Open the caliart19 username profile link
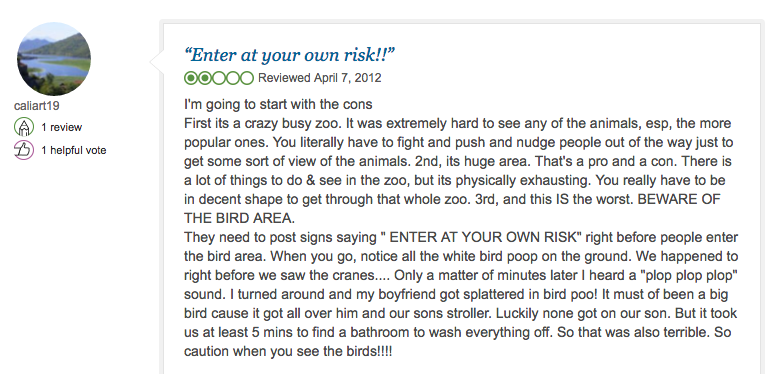Viewport: 780px width, 374px height. 37,106
